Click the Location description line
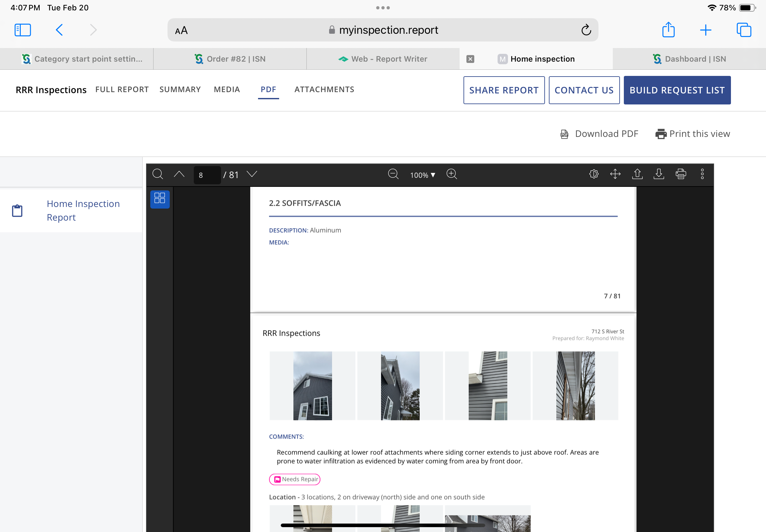The image size is (766, 532). [377, 497]
